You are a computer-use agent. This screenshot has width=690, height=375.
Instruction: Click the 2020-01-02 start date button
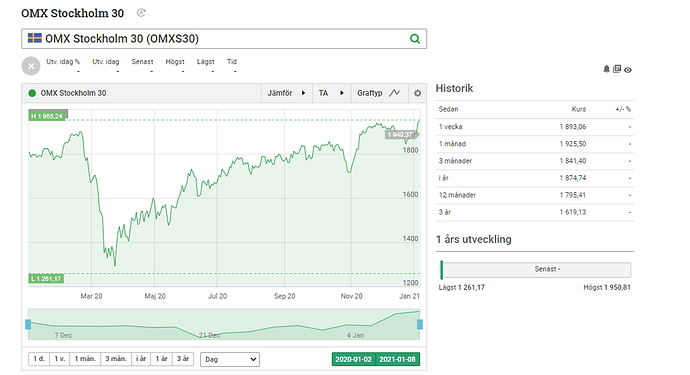tap(353, 359)
